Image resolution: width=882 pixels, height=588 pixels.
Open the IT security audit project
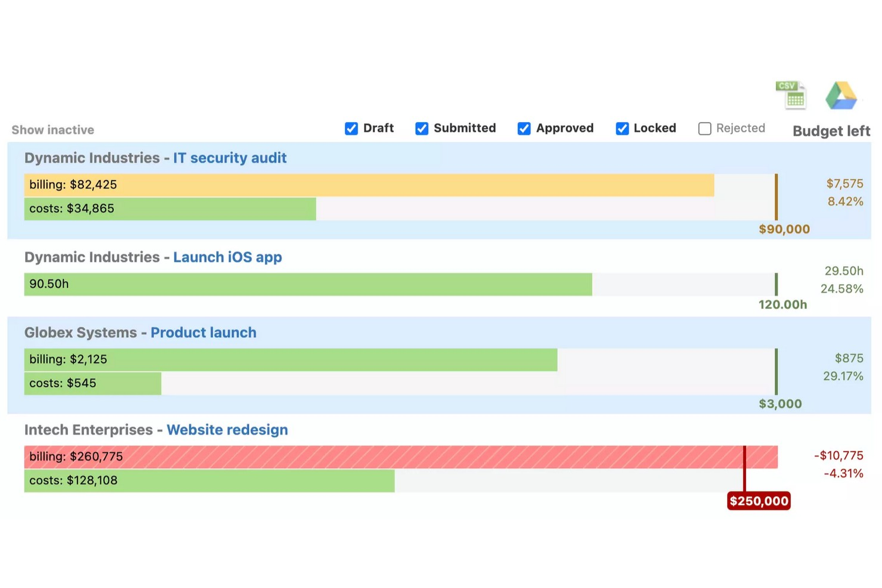229,158
